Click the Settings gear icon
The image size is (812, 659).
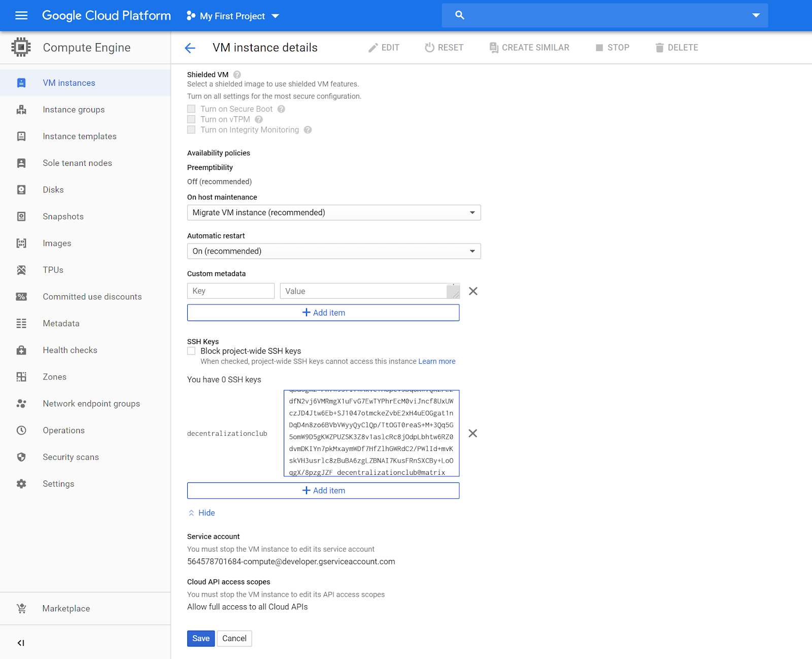coord(21,484)
